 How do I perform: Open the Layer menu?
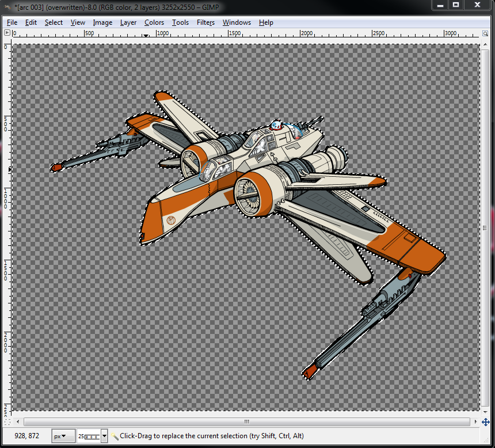[128, 22]
